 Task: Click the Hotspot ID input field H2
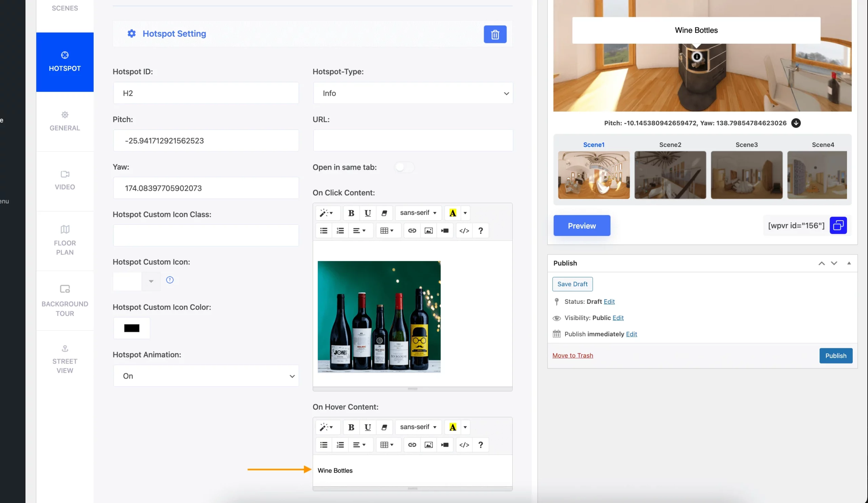[x=206, y=93]
